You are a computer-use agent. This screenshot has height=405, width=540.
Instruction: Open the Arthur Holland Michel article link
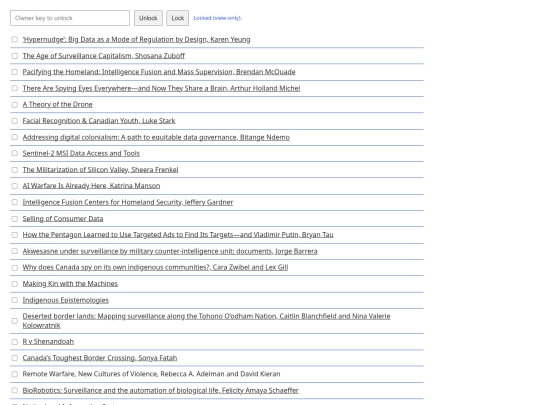pyautogui.click(x=162, y=88)
